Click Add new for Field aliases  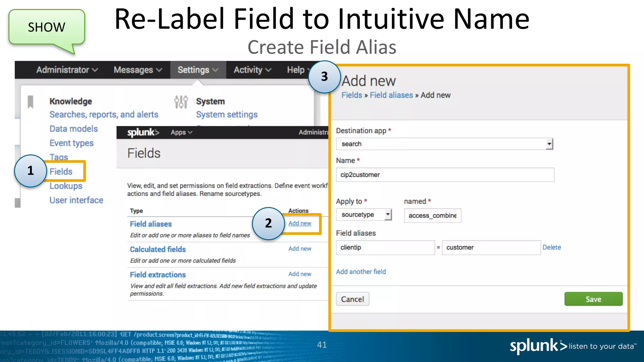pyautogui.click(x=300, y=223)
